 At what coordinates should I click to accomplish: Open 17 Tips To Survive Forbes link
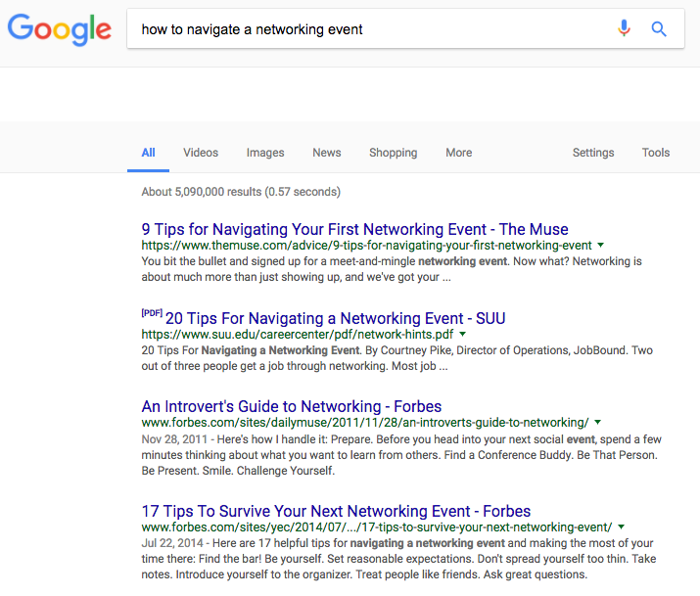[x=336, y=511]
